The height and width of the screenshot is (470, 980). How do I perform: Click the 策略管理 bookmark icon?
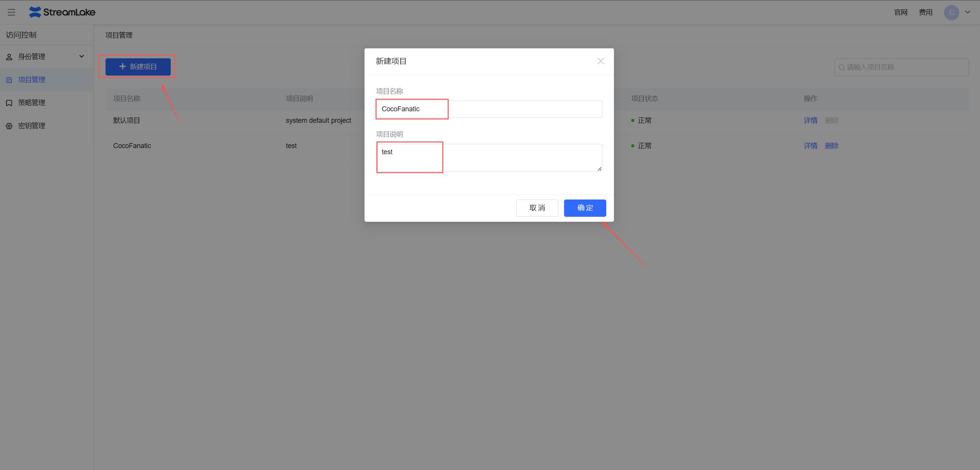coord(9,103)
